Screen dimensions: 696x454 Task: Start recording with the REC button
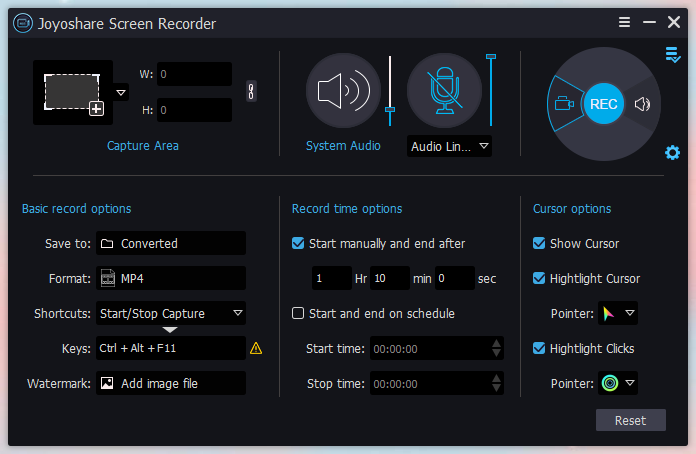604,104
